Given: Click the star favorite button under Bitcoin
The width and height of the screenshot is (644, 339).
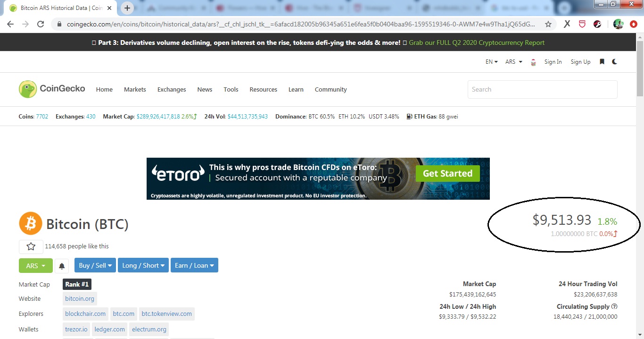Looking at the screenshot, I should pyautogui.click(x=31, y=246).
